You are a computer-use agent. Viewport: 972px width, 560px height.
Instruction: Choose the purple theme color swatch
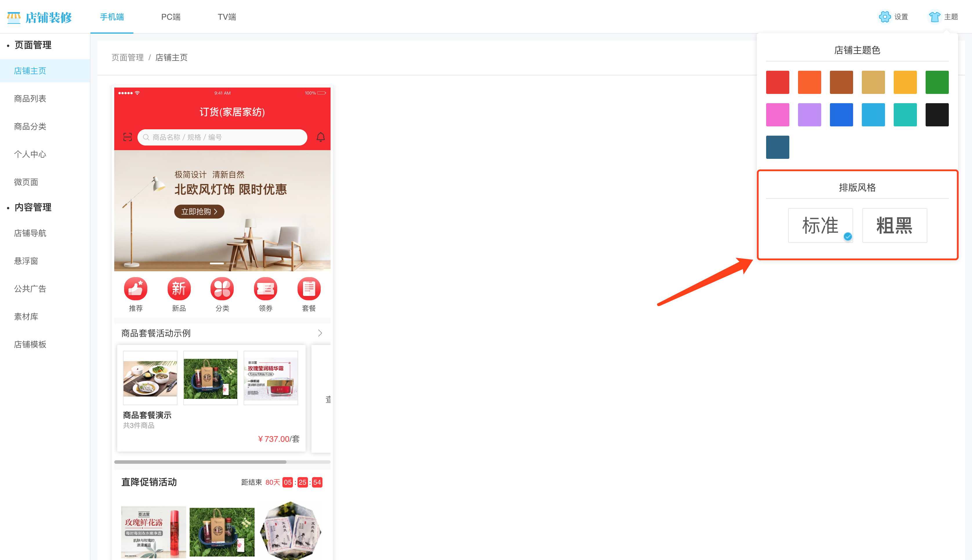(x=809, y=114)
